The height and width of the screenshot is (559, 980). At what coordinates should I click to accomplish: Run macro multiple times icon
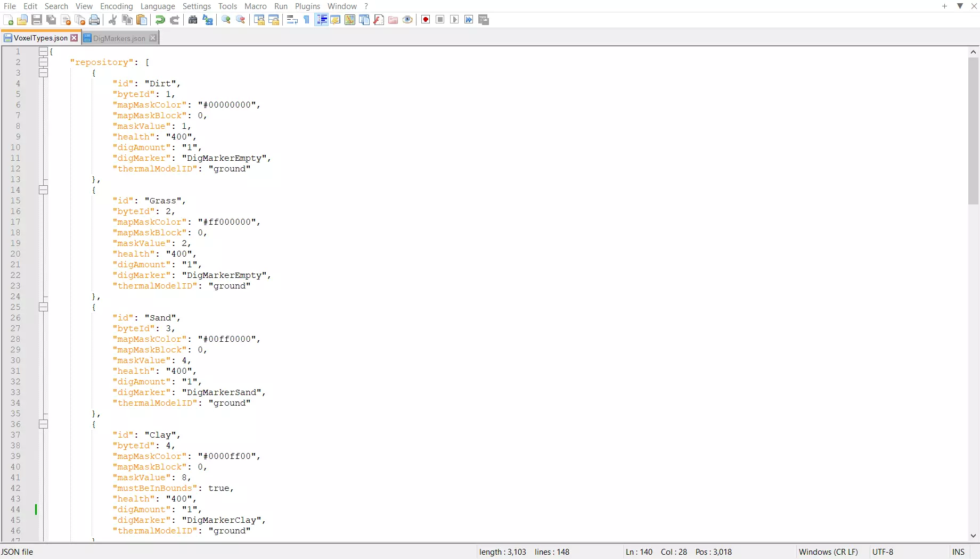tap(469, 20)
